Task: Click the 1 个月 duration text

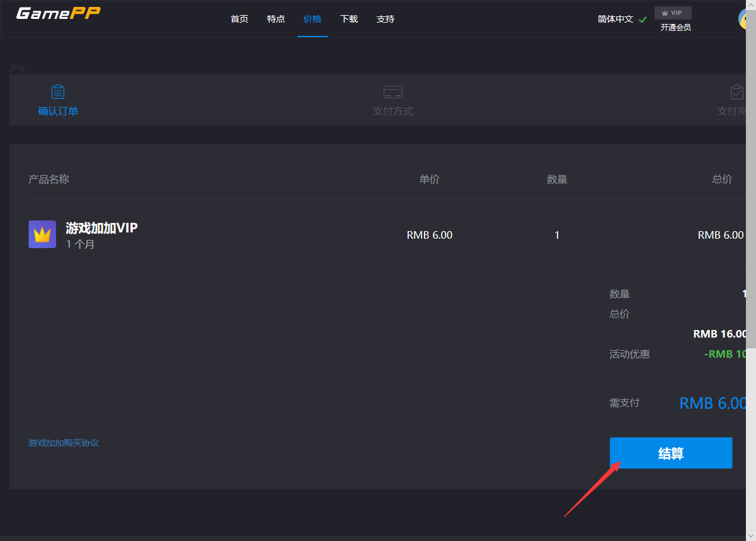Action: pyautogui.click(x=80, y=244)
